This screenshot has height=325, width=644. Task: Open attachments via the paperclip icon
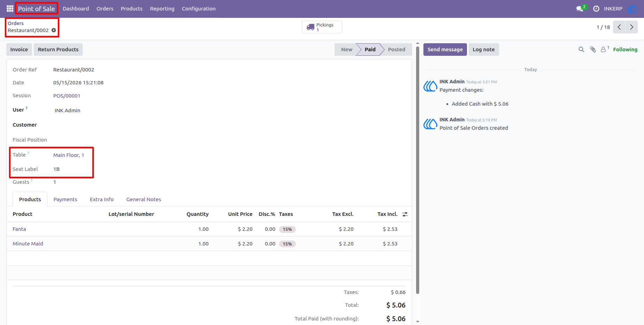tap(593, 50)
